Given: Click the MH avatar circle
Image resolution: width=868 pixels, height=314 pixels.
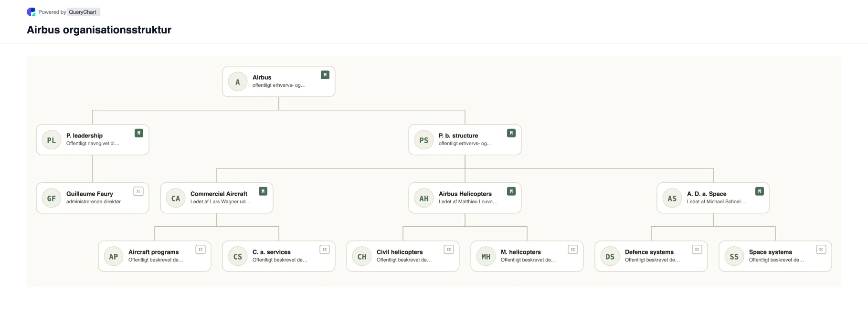Looking at the screenshot, I should coord(486,257).
